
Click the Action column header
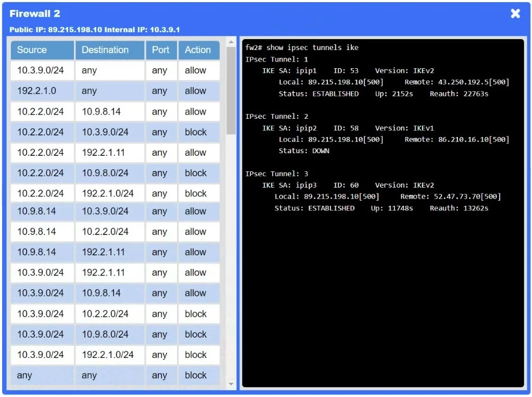tap(198, 50)
